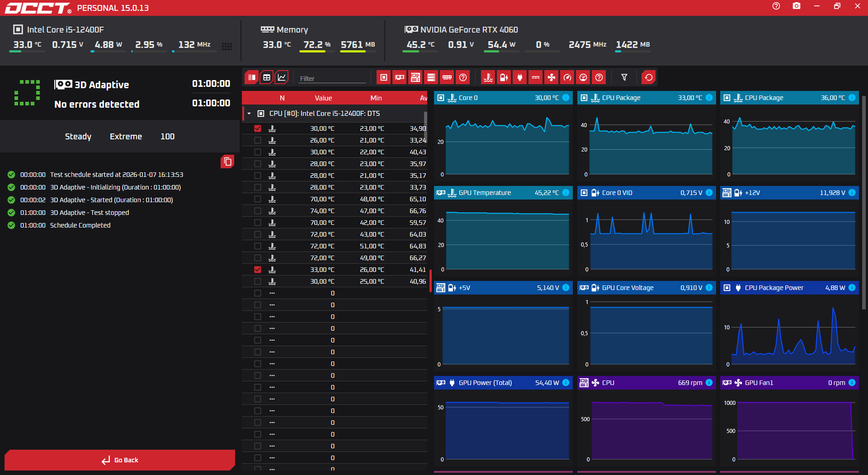Image resolution: width=868 pixels, height=475 pixels.
Task: Click the reset sensors refresh icon
Action: pos(648,77)
